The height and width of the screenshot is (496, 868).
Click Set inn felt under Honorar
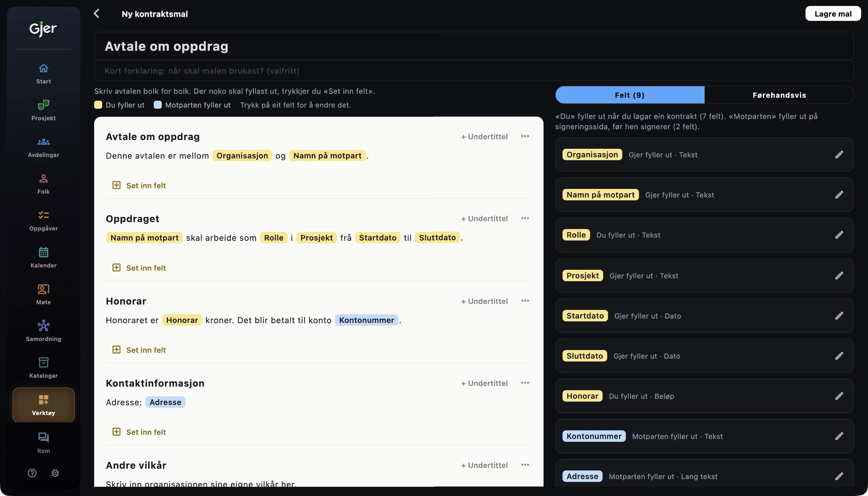point(139,350)
